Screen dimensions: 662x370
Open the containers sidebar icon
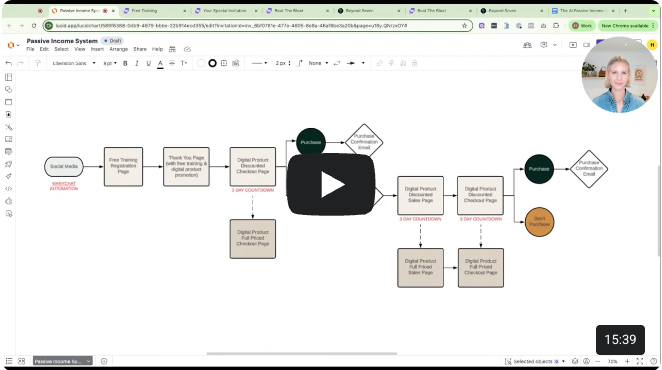click(8, 102)
